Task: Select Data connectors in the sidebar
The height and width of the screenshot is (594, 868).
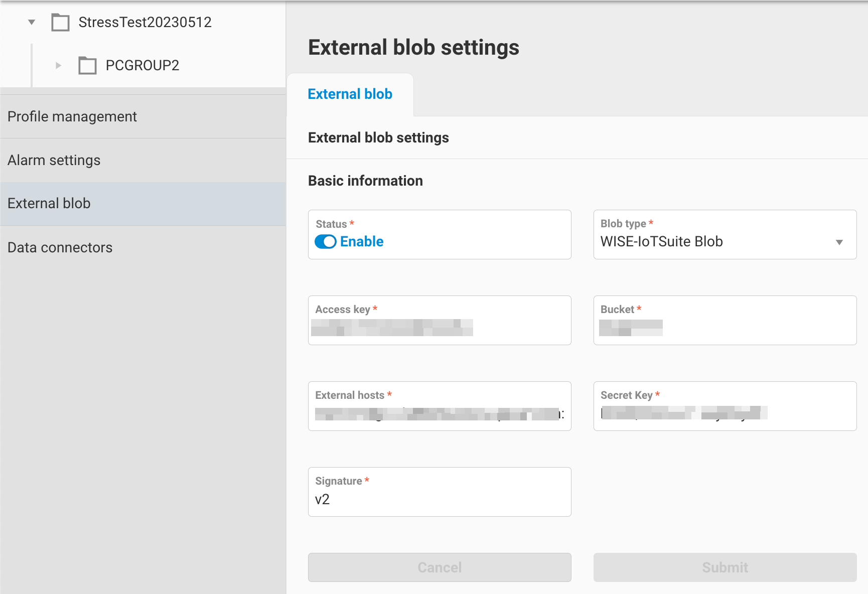Action: point(60,247)
